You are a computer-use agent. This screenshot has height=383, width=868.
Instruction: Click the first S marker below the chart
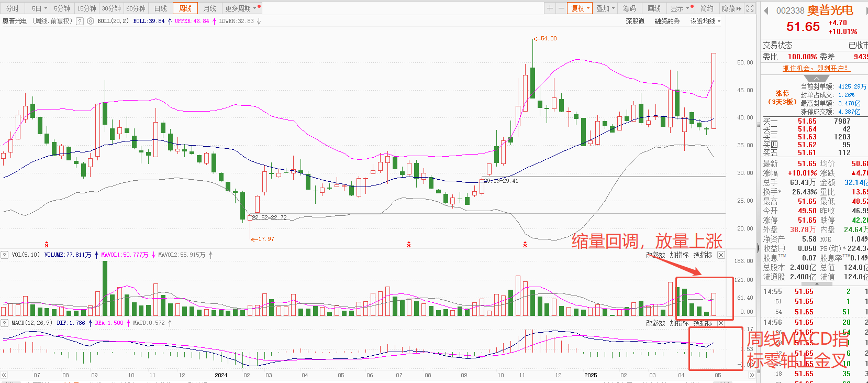point(47,245)
